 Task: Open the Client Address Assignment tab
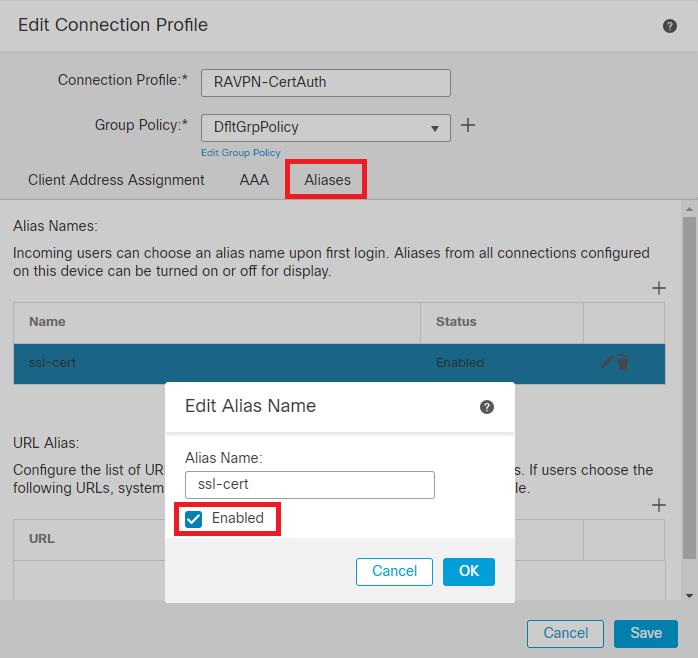(x=116, y=180)
